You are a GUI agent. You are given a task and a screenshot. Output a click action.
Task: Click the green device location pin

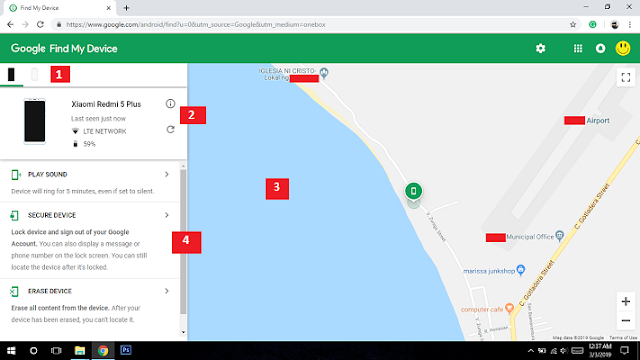coord(413,191)
